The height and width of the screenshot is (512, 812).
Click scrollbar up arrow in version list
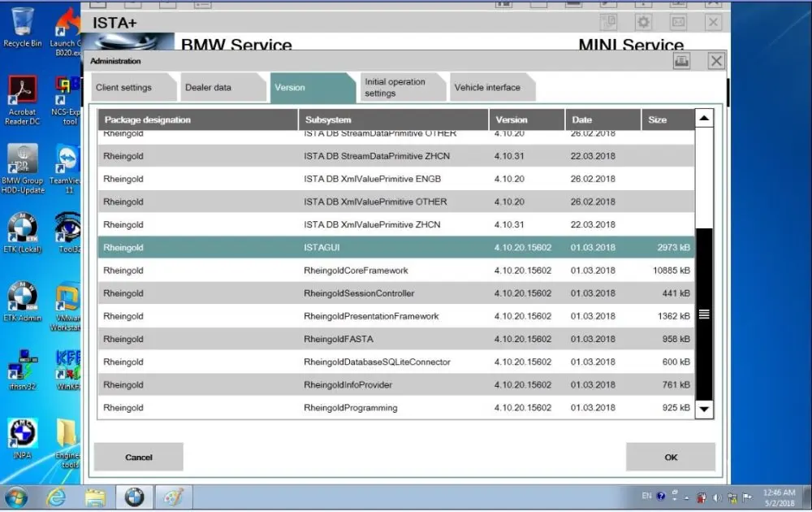click(x=704, y=118)
